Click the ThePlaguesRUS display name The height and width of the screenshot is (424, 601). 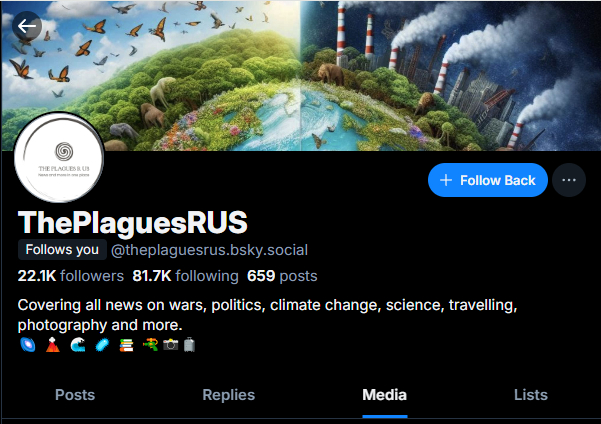click(x=133, y=222)
